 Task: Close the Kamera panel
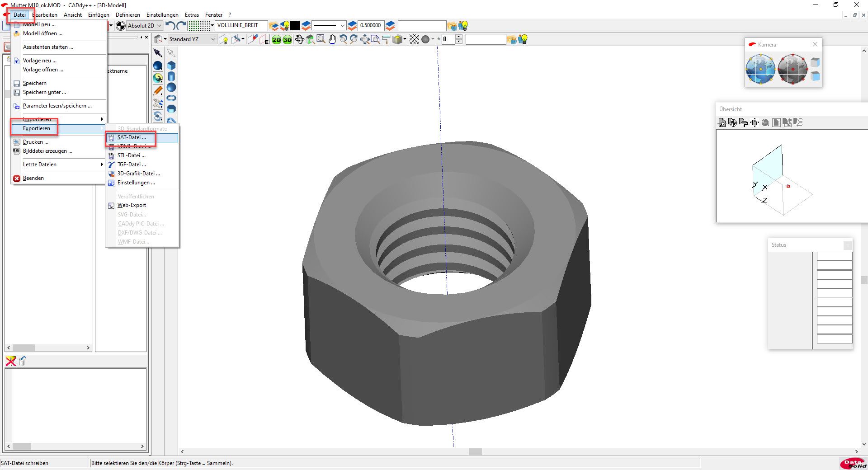[x=815, y=44]
